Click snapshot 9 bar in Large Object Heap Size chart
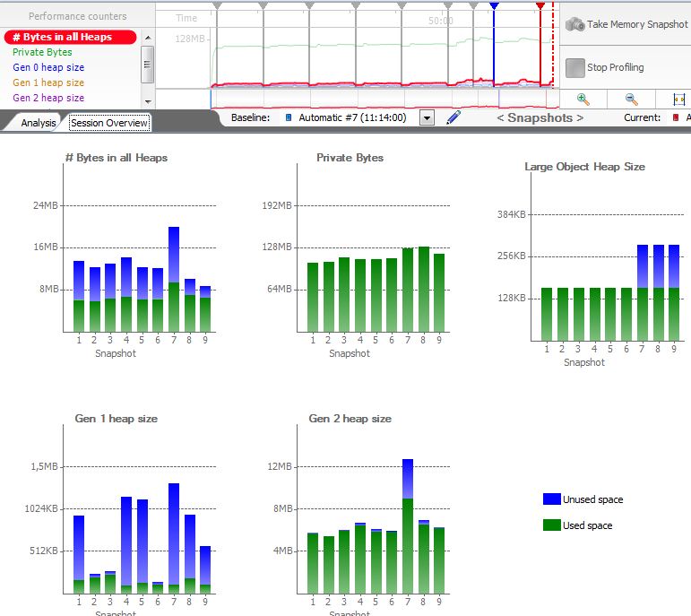Image resolution: width=691 pixels, height=616 pixels. 674,293
